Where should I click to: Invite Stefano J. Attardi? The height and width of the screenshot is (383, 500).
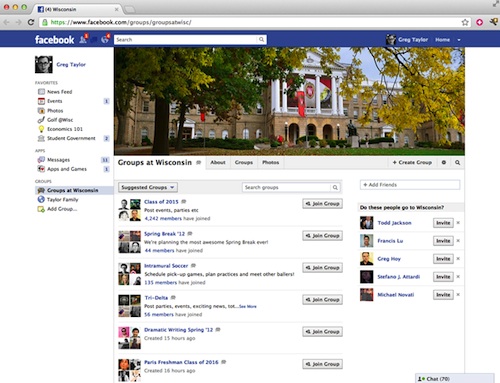click(x=443, y=277)
